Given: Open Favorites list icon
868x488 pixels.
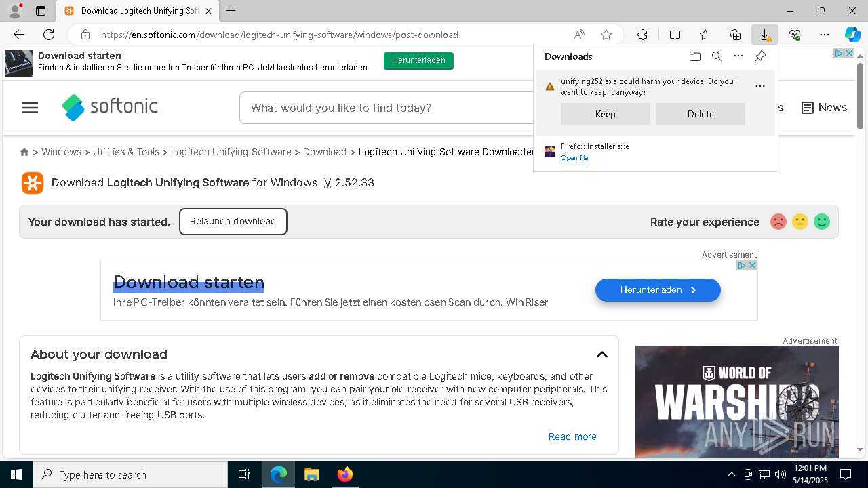Looking at the screenshot, I should point(705,35).
